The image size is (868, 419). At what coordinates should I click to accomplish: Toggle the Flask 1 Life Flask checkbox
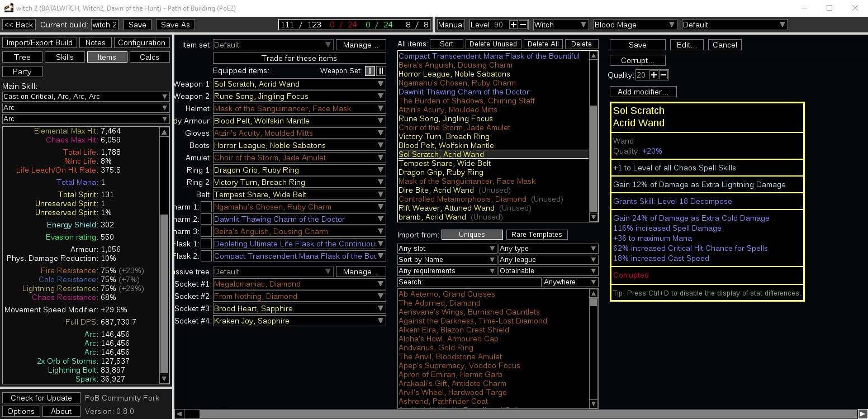click(206, 244)
